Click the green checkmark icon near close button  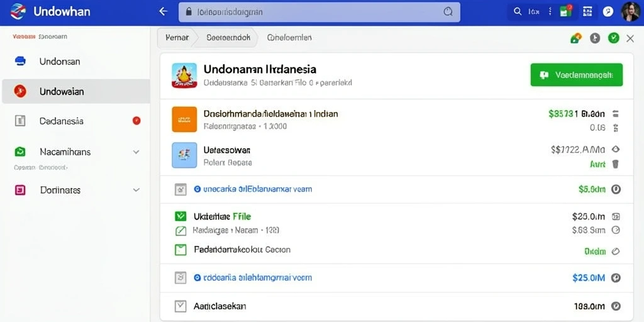pyautogui.click(x=613, y=38)
